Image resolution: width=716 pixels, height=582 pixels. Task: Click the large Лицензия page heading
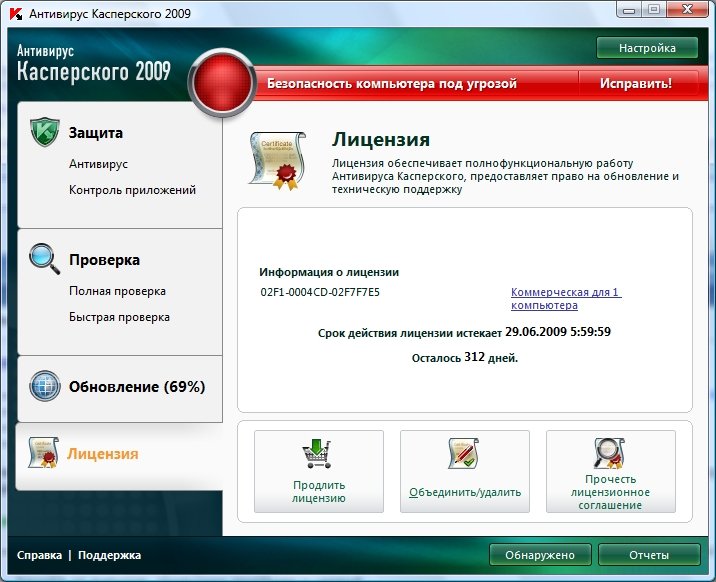(x=381, y=139)
